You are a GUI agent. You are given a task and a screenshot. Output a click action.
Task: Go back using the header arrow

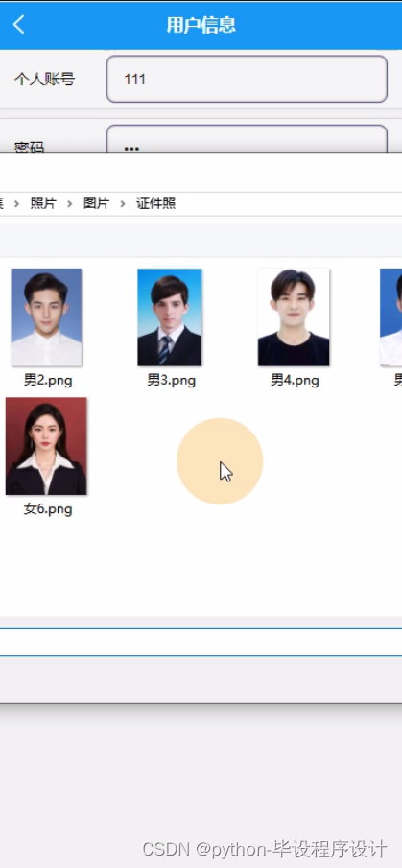pyautogui.click(x=19, y=25)
